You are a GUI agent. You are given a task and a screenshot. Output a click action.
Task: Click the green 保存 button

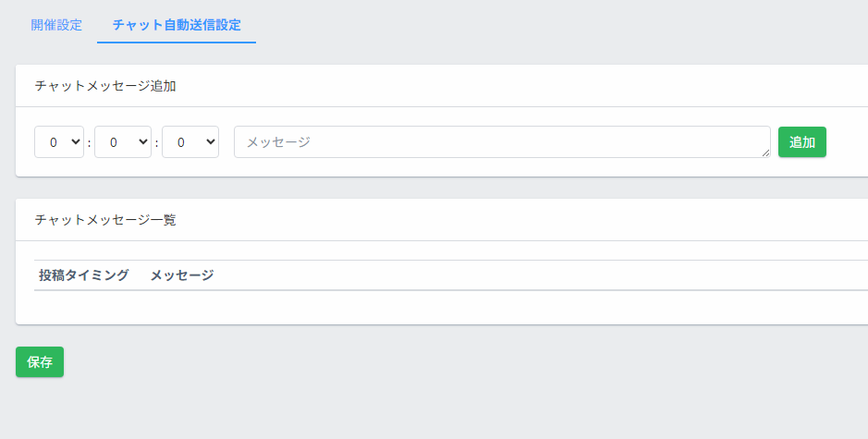tap(40, 362)
